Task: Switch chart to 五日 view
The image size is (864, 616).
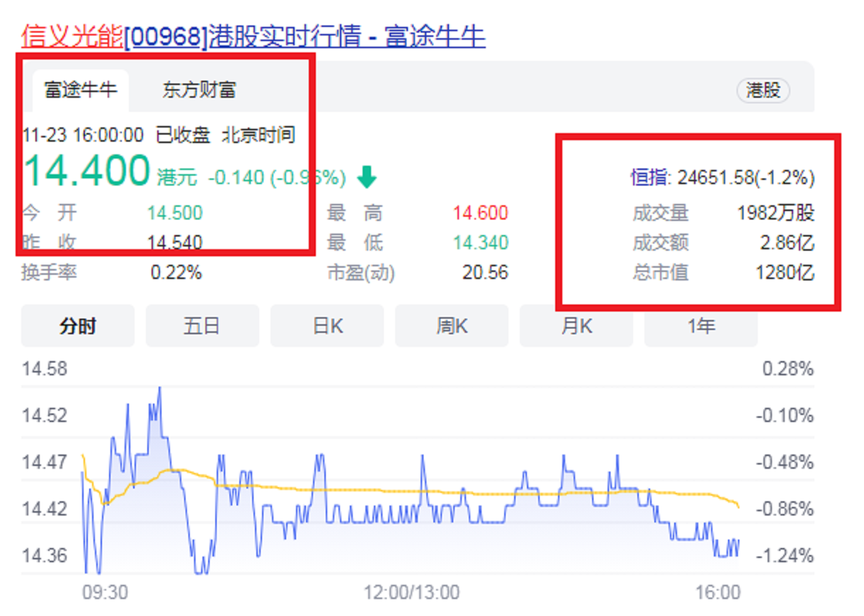Action: pos(203,326)
